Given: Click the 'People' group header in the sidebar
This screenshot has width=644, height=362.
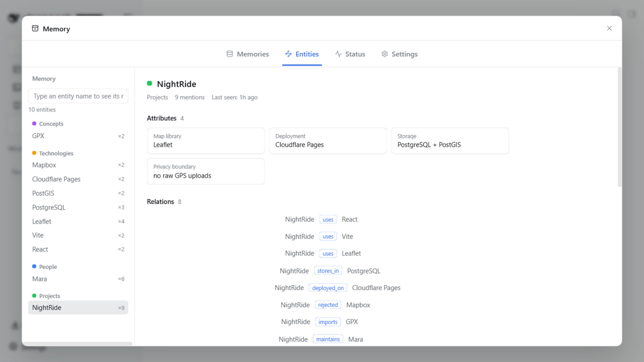Looking at the screenshot, I should tap(48, 267).
